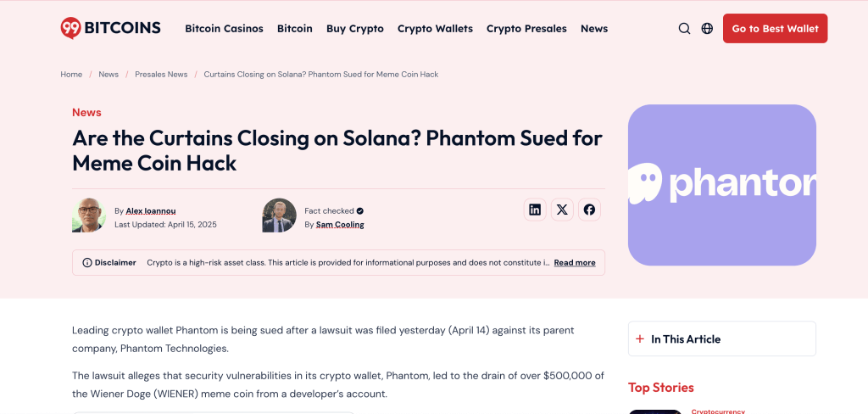Open fact checker Sam Cooling's profile
Screen dimensions: 868x414
[340, 225]
